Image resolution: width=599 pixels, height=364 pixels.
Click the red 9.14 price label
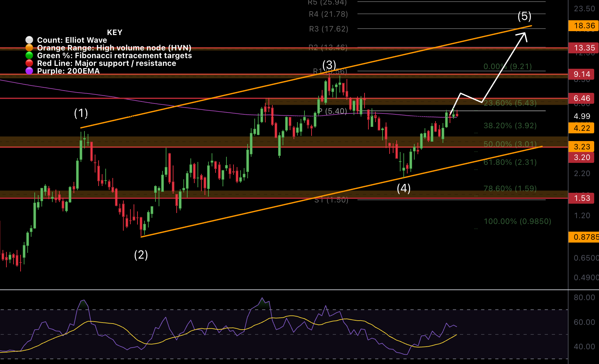581,74
